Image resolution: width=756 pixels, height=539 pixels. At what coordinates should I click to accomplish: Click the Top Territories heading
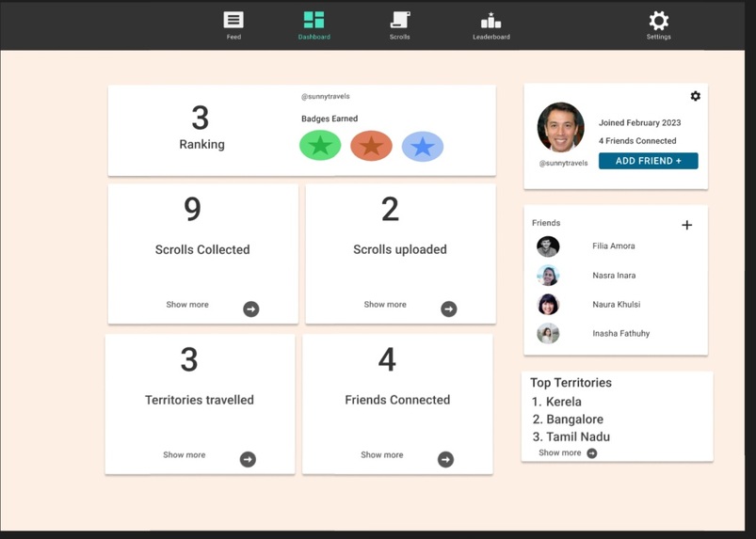click(571, 383)
